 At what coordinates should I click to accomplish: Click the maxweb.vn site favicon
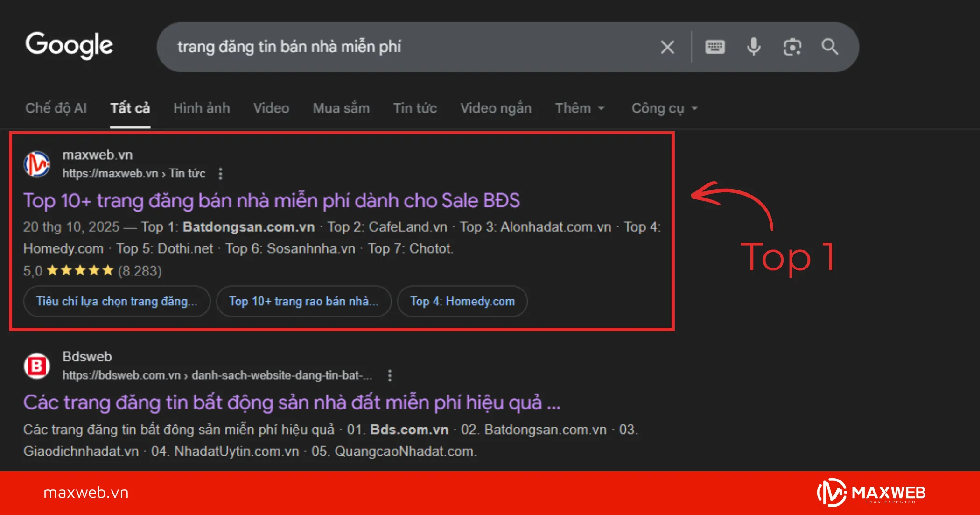pyautogui.click(x=37, y=164)
